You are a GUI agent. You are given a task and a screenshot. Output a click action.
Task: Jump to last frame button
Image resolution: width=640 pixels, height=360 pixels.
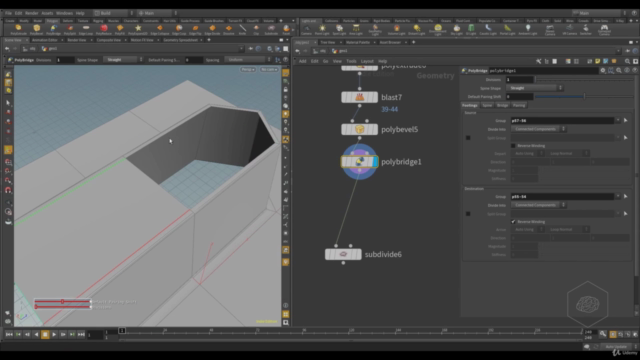coord(81,335)
